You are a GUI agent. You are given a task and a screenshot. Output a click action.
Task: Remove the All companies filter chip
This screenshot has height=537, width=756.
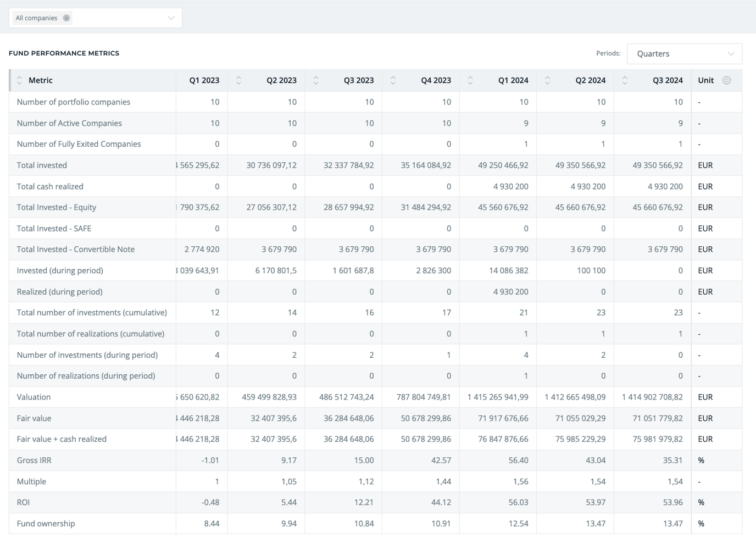coord(66,18)
